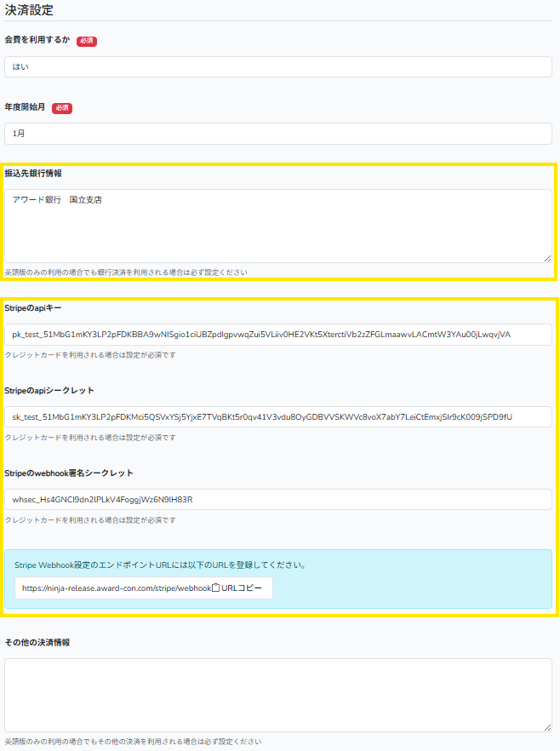This screenshot has width=560, height=751.
Task: Click the 決済設定 section heading
Action: coord(28,11)
